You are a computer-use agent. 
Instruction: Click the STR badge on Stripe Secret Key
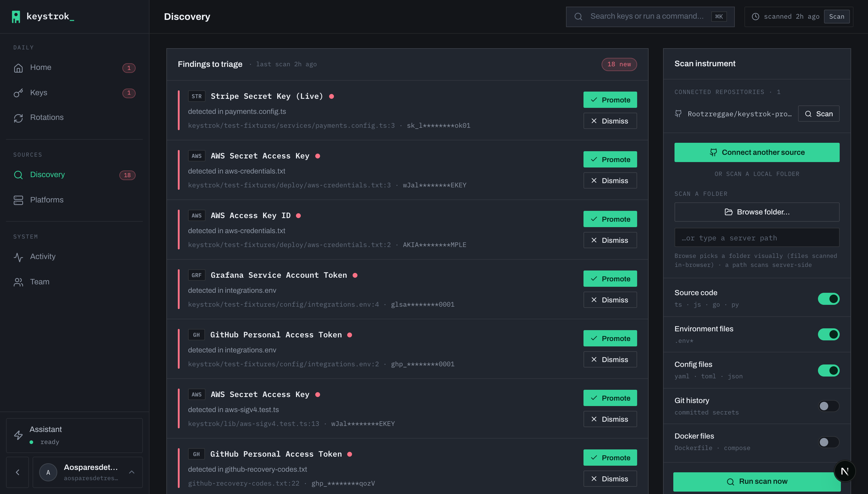coord(197,96)
